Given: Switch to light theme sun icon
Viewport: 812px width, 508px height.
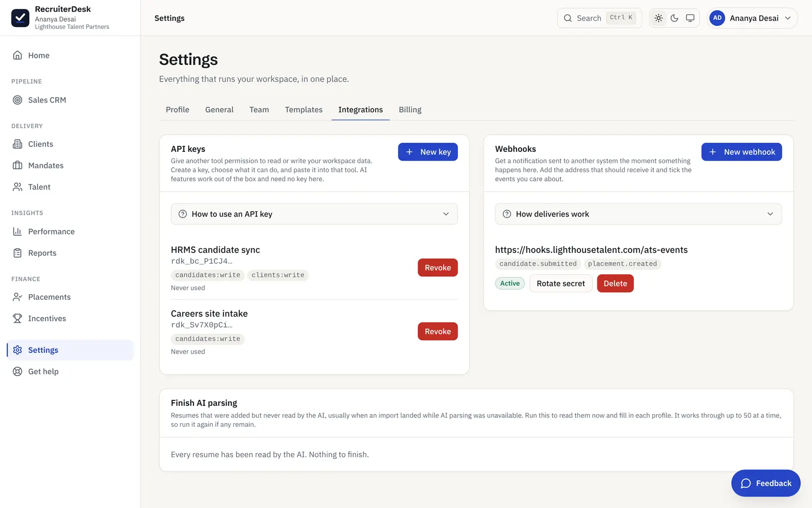Looking at the screenshot, I should tap(659, 18).
